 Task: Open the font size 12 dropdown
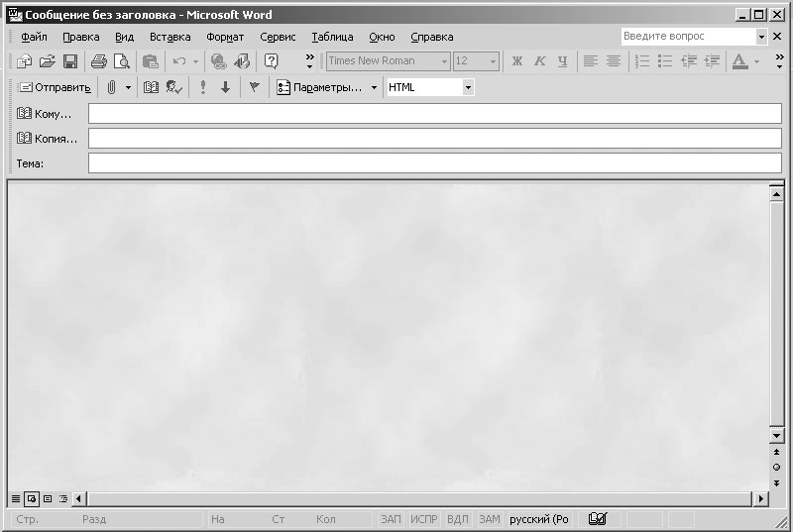(493, 61)
